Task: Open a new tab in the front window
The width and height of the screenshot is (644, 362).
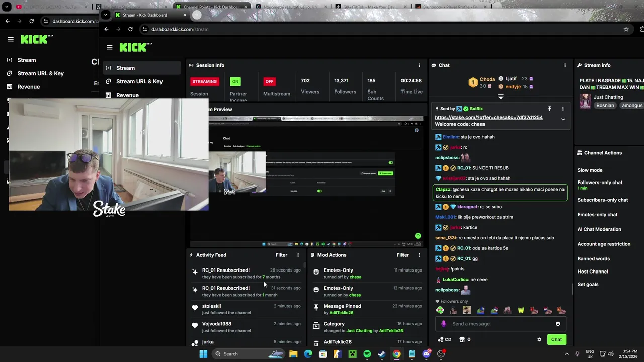Action: point(197,15)
